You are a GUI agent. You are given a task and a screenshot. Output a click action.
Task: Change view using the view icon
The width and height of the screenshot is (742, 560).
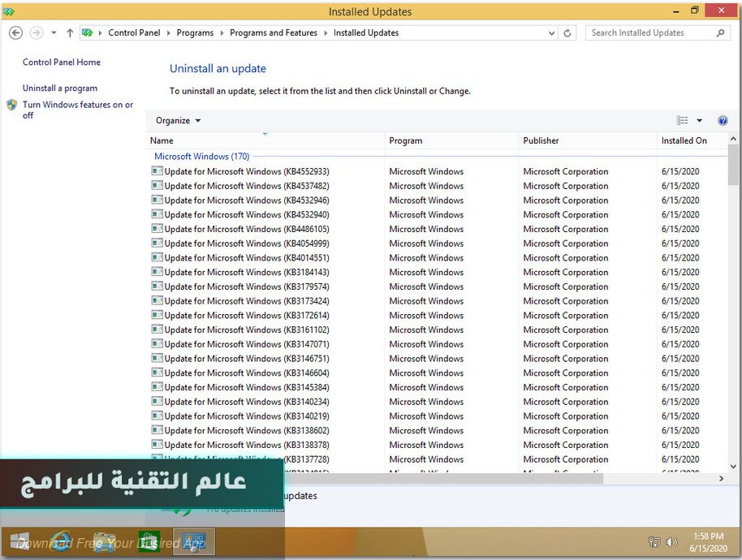[682, 120]
